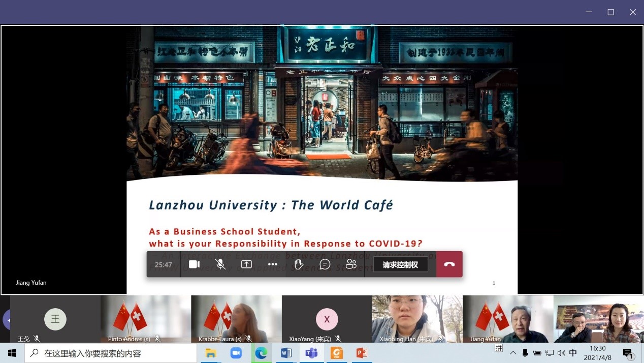644x363 pixels.
Task: Open the Windows notification center
Action: pyautogui.click(x=628, y=353)
